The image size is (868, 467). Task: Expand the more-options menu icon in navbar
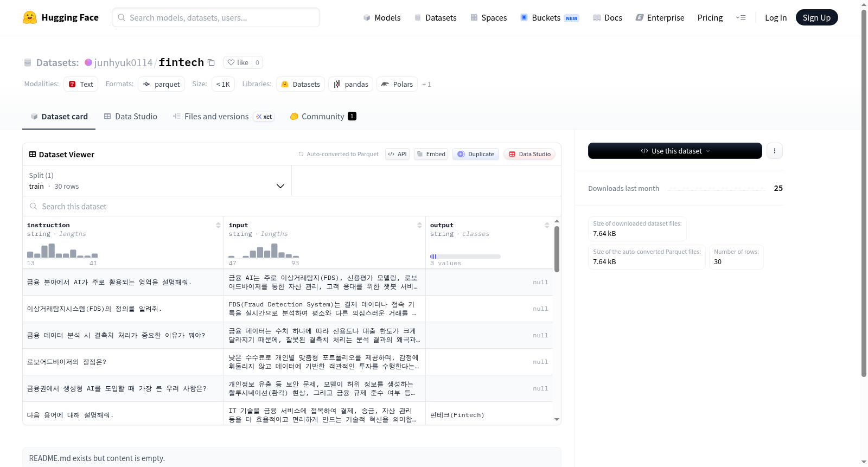[741, 17]
